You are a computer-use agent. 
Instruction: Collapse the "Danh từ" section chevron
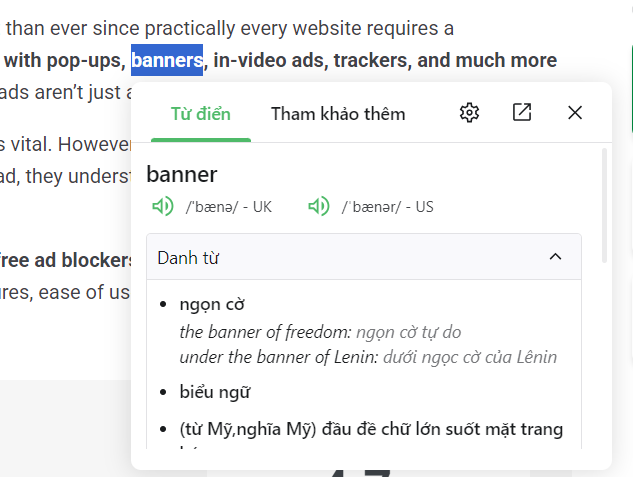coord(556,257)
